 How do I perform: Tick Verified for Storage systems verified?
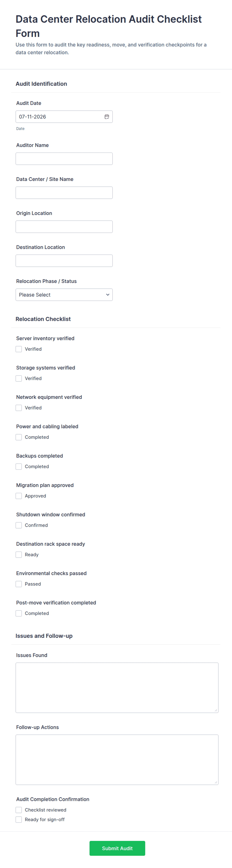click(19, 378)
